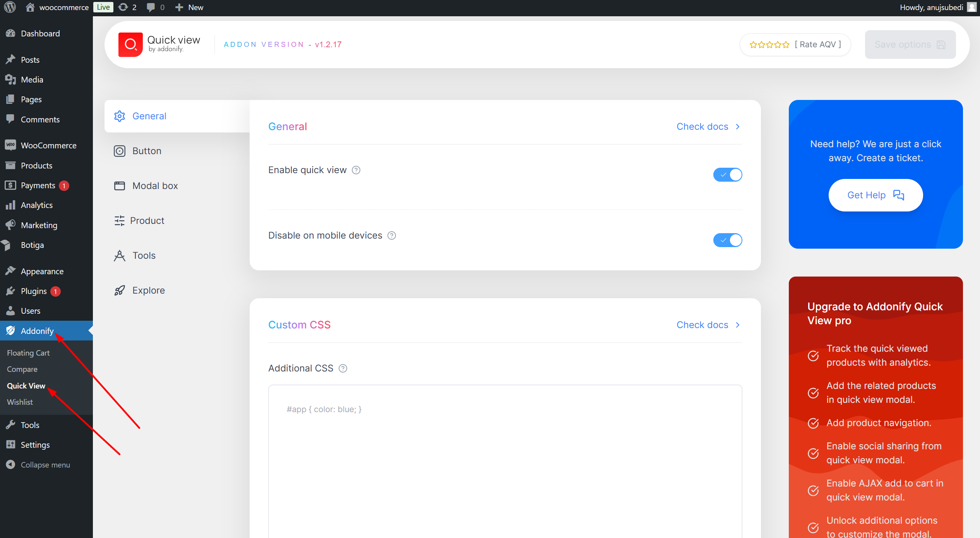Expand the General settings section
Viewport: 980px width, 538px height.
[149, 116]
